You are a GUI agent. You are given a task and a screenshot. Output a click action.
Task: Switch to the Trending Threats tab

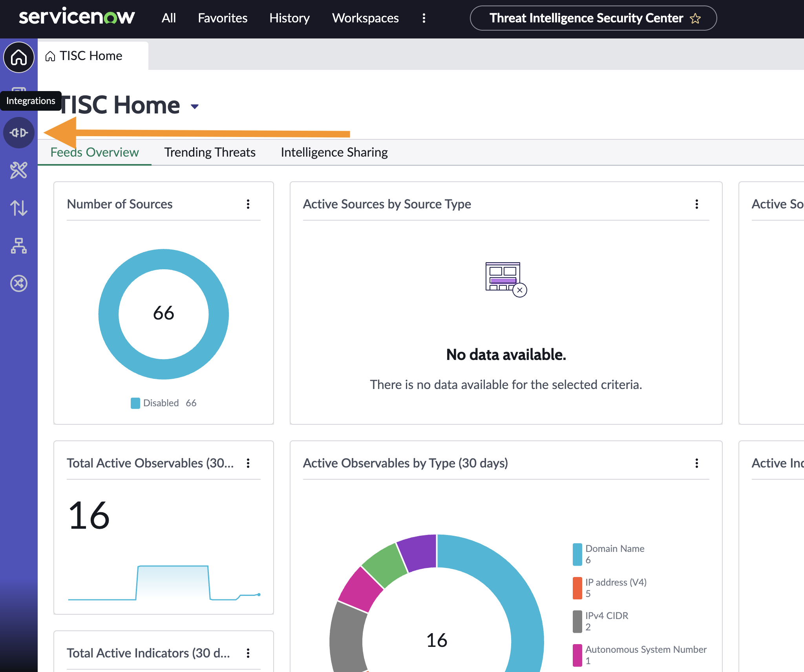tap(210, 152)
